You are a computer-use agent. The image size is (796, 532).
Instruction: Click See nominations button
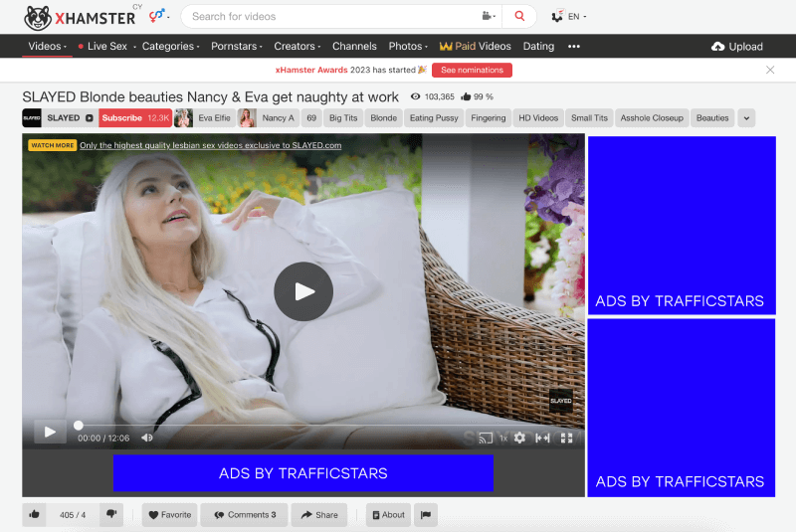pyautogui.click(x=472, y=70)
